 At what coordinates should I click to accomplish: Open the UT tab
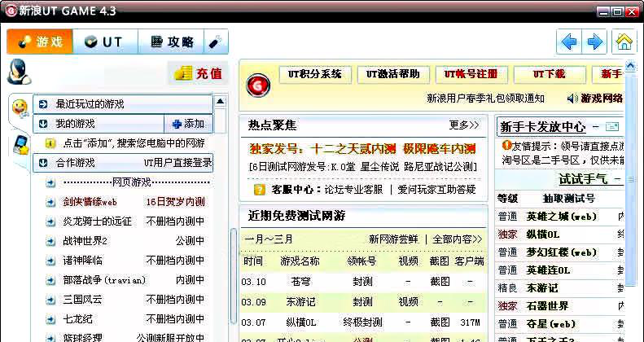(x=105, y=42)
